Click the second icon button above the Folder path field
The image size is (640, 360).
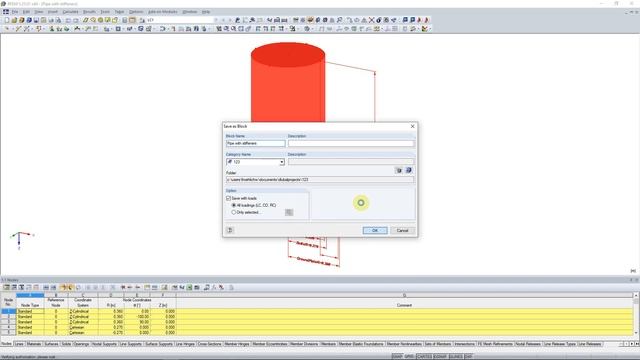pos(409,171)
